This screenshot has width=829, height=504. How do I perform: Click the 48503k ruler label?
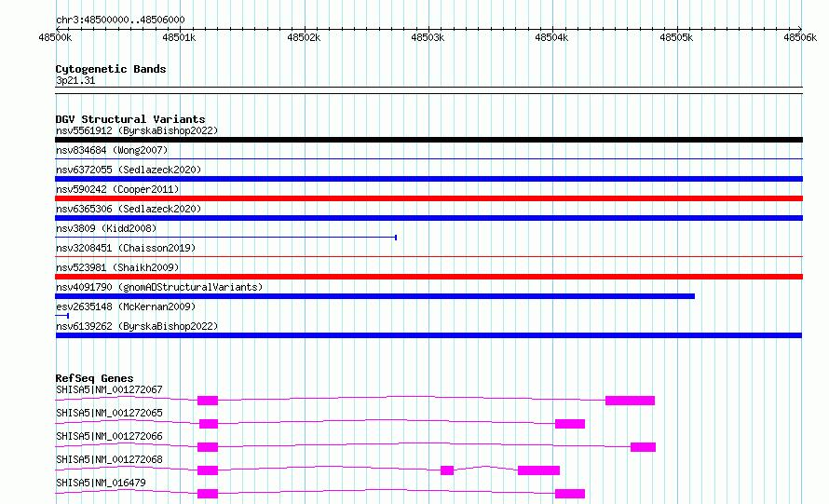pos(428,37)
